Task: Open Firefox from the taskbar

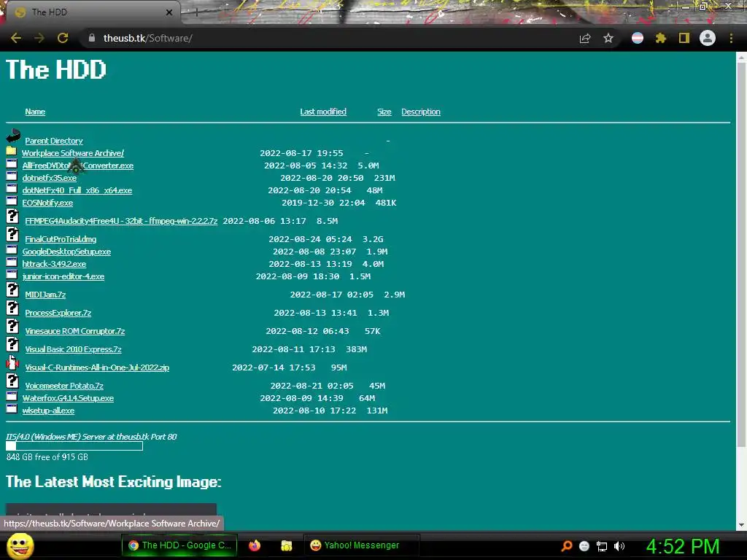Action: pos(255,545)
